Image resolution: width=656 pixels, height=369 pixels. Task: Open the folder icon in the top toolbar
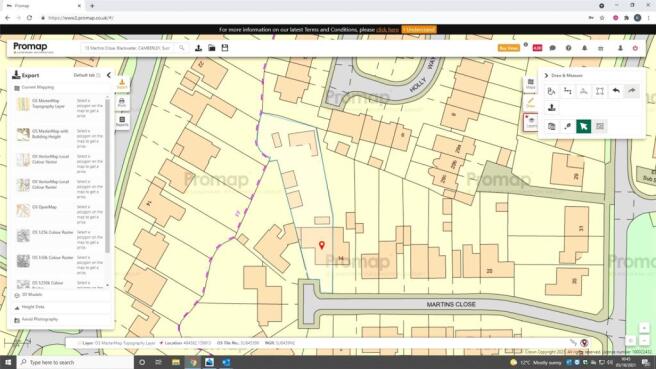(212, 48)
